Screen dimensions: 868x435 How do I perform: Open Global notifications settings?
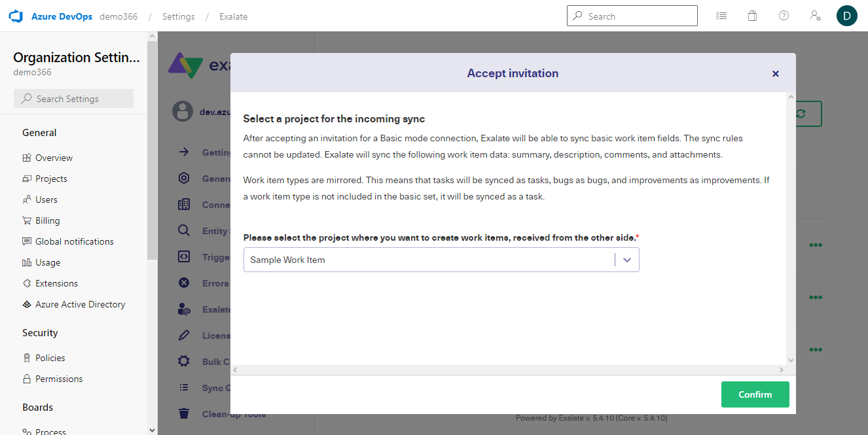[x=75, y=241]
